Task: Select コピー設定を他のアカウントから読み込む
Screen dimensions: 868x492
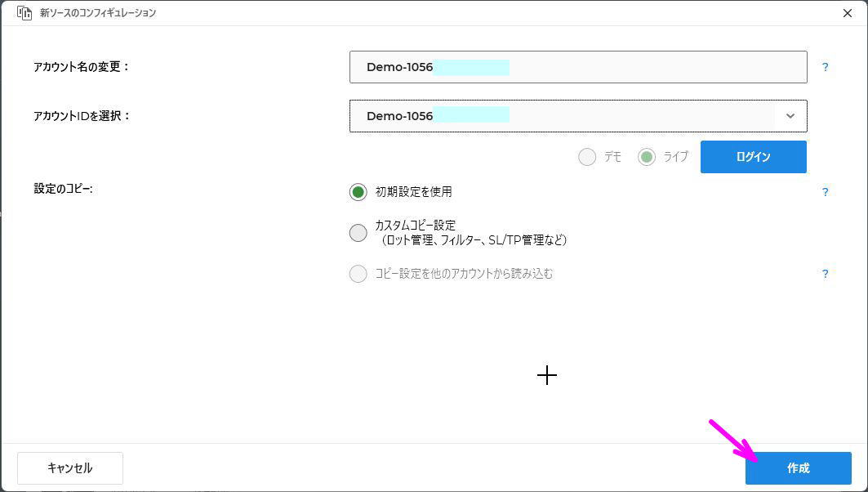Action: [358, 274]
